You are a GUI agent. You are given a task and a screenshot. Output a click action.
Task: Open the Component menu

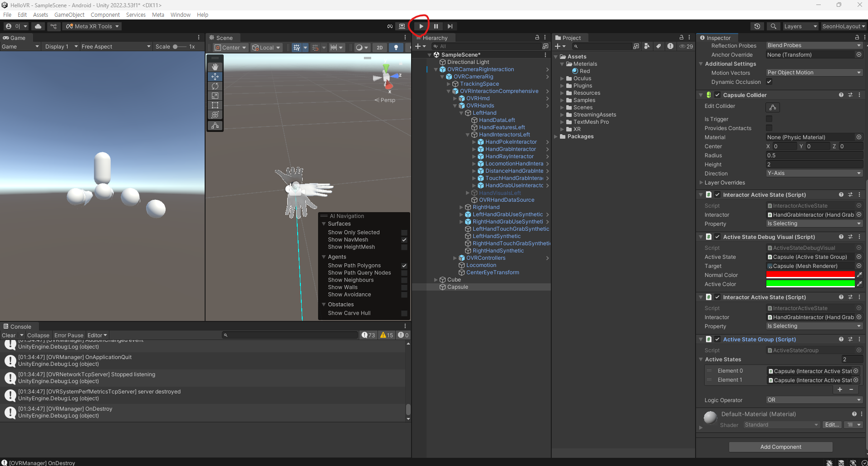click(105, 15)
